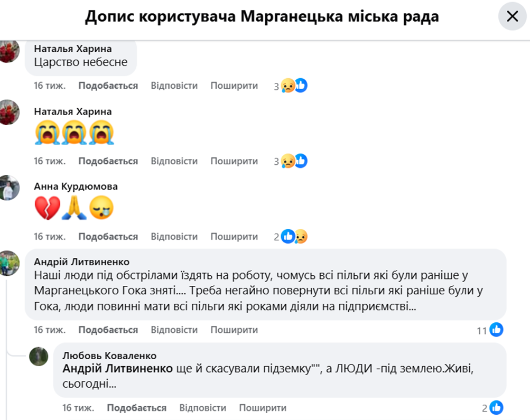530x420 pixels.
Task: Click the reaction count 11 on Андрій Литвиненко's comment
Action: click(482, 330)
